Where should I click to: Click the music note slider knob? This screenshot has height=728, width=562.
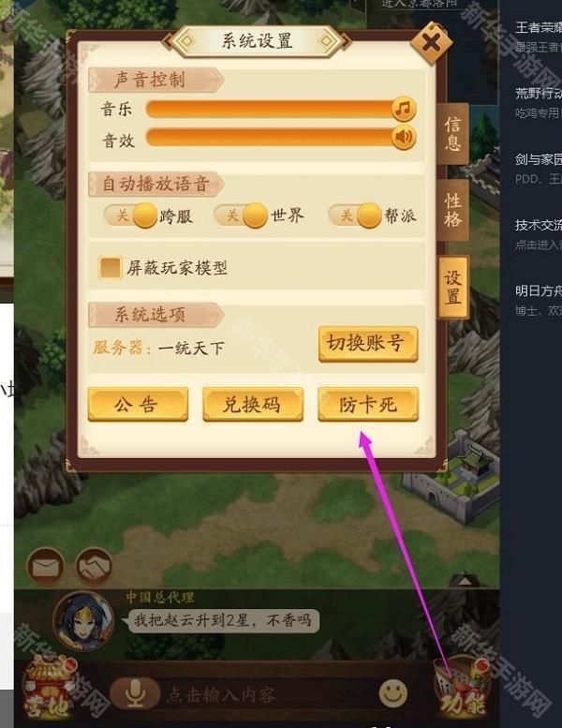(404, 109)
